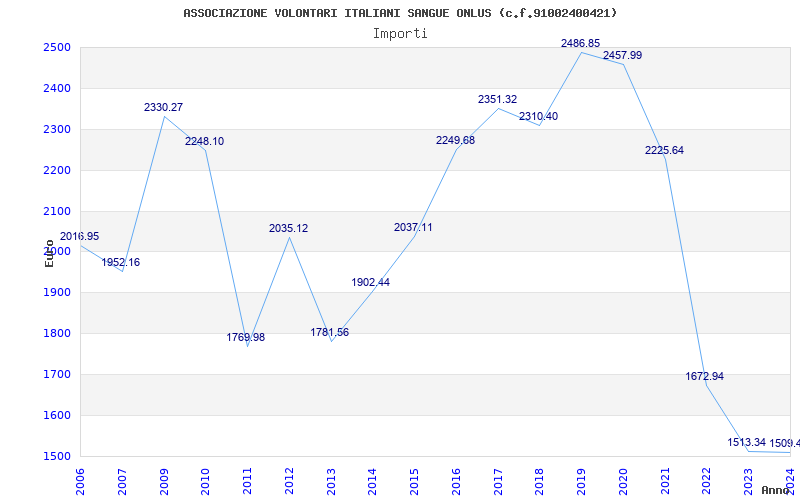Click x-axis year 2011
The image size is (800, 500).
(x=247, y=481)
